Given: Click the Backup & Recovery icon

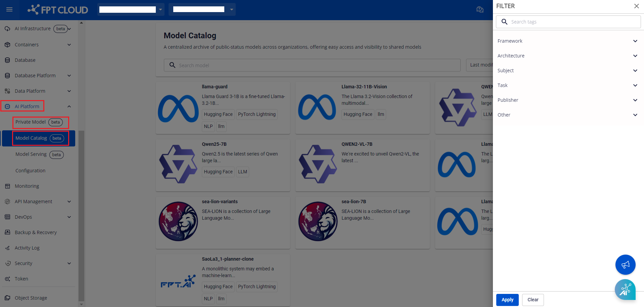Looking at the screenshot, I should pyautogui.click(x=7, y=232).
